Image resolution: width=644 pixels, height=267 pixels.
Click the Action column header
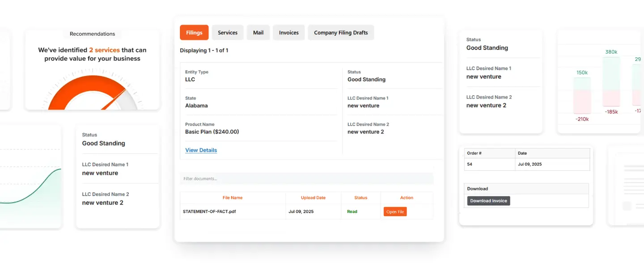pos(407,198)
